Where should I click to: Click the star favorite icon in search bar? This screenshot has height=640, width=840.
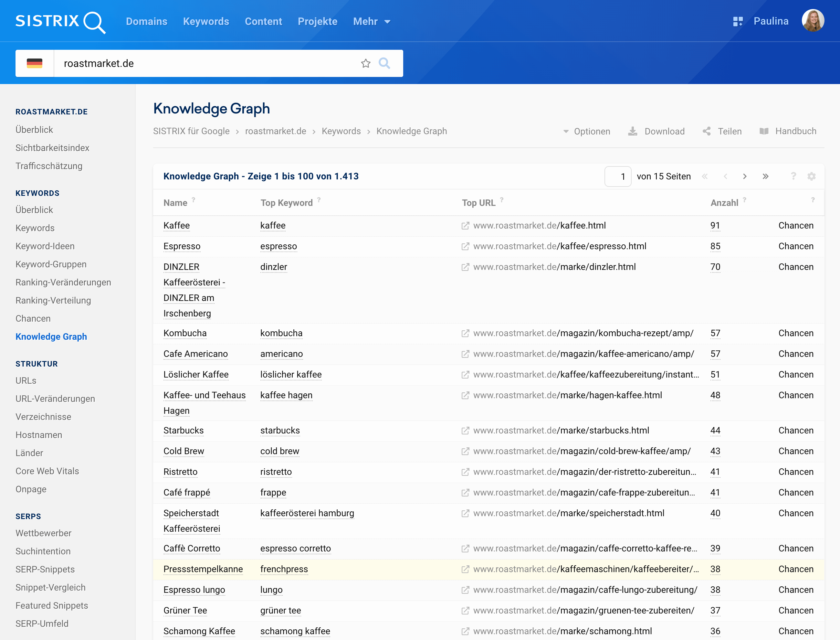(365, 63)
